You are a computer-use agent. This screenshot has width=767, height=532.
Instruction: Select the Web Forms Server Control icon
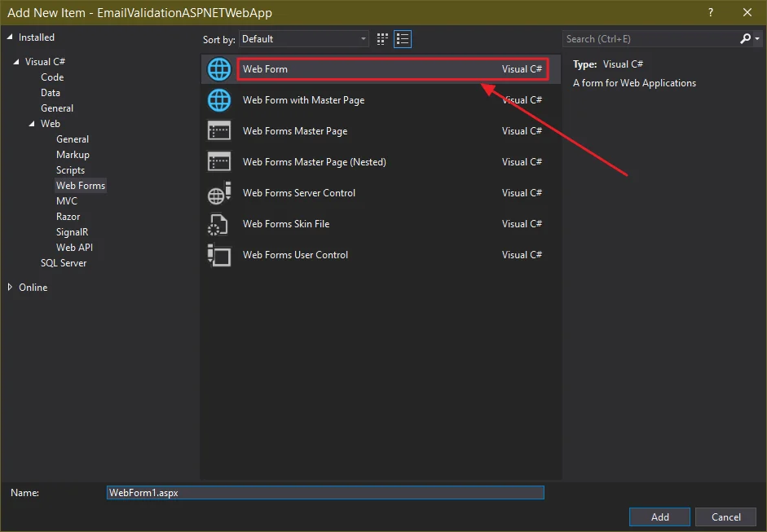[x=218, y=193]
